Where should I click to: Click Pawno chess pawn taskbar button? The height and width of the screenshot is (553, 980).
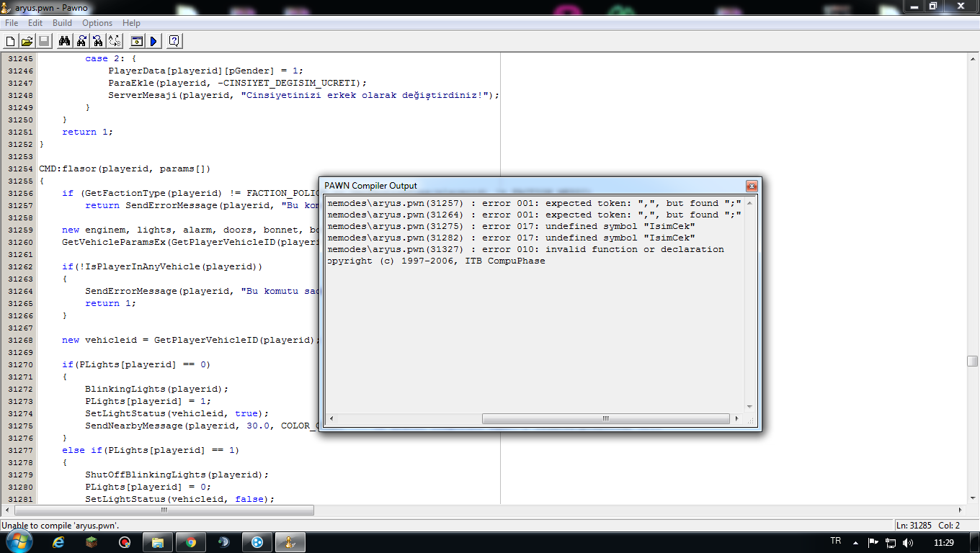(x=290, y=542)
